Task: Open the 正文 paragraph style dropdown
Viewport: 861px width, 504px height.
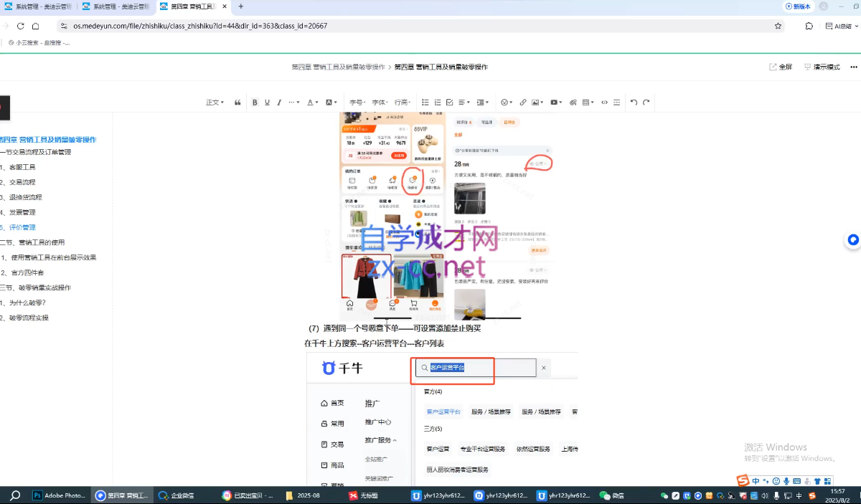Action: [215, 103]
